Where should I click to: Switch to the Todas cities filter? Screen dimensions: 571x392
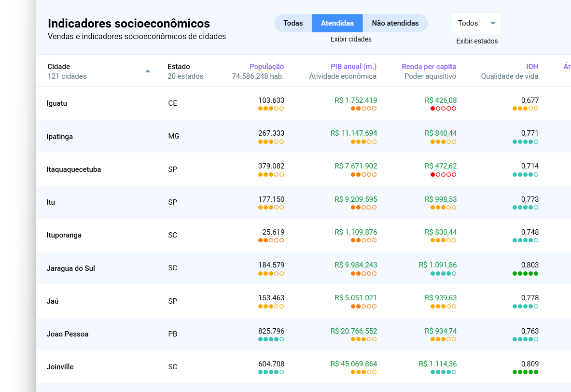(293, 23)
